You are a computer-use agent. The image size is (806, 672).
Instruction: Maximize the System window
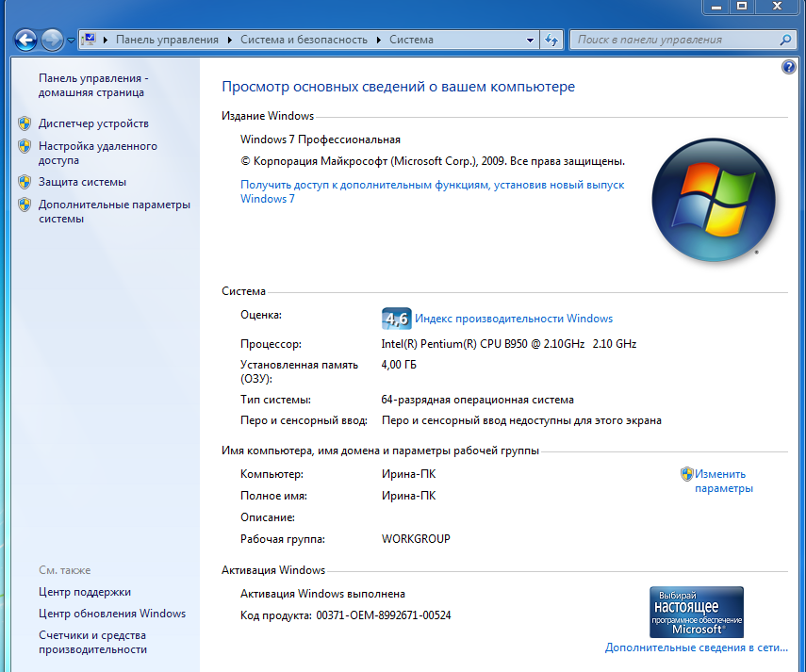click(x=742, y=7)
